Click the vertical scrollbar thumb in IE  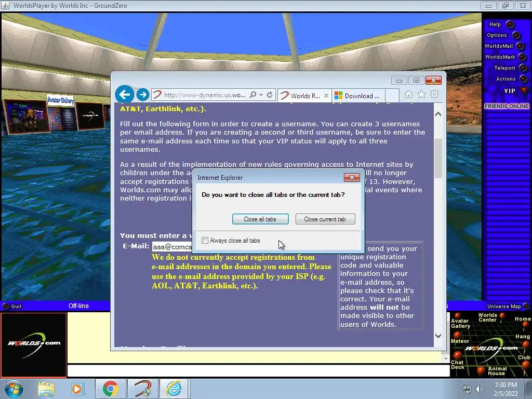(438, 158)
